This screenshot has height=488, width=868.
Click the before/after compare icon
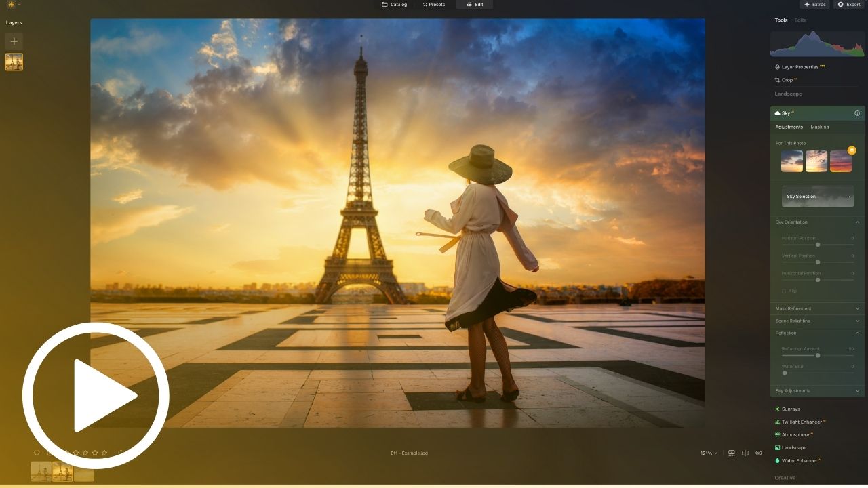point(745,453)
